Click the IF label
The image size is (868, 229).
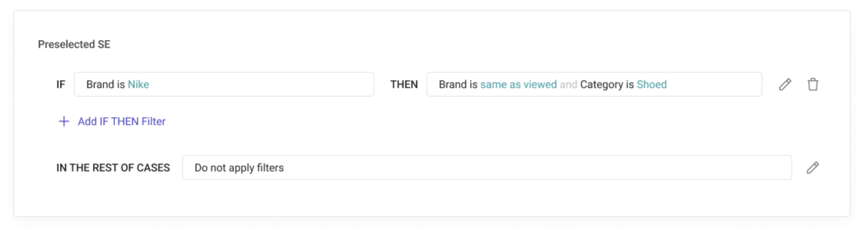(x=61, y=84)
